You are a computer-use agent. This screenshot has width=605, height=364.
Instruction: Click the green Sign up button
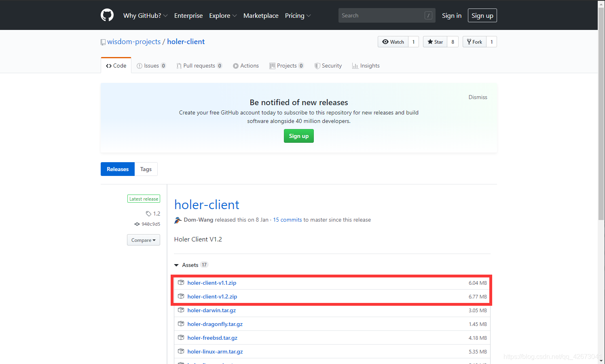[299, 136]
